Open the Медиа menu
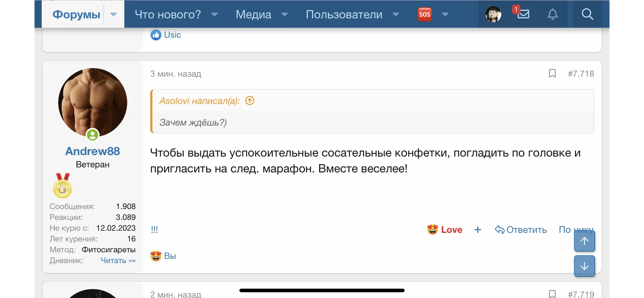This screenshot has height=298, width=644. [x=253, y=14]
